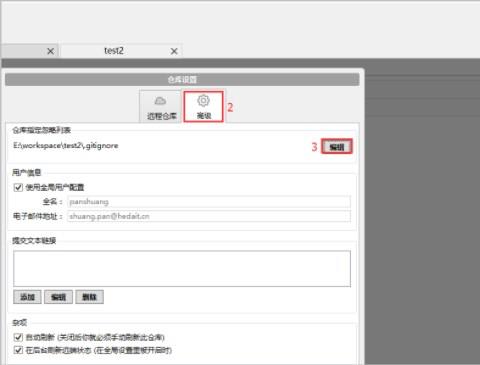Toggle the 自动刷新 checkbox

[18, 337]
